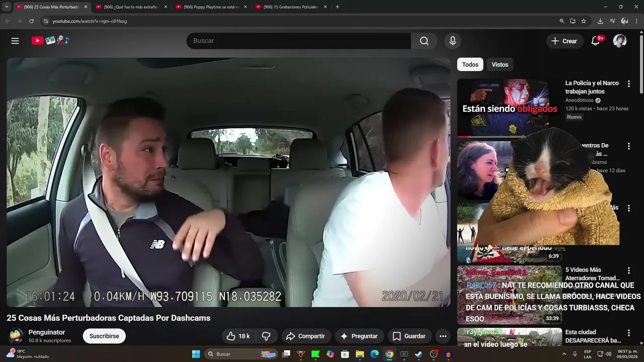Close the 'Poppy Playtime' tab
Image resolution: width=644 pixels, height=362 pixels.
coord(246,7)
